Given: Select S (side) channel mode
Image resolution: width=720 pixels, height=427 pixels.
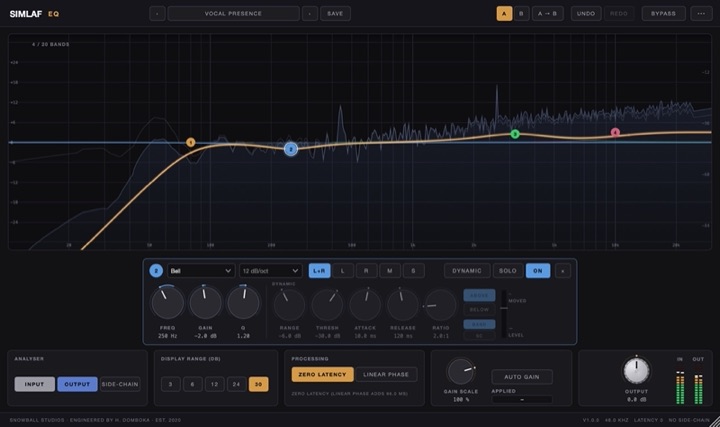Looking at the screenshot, I should (x=413, y=271).
